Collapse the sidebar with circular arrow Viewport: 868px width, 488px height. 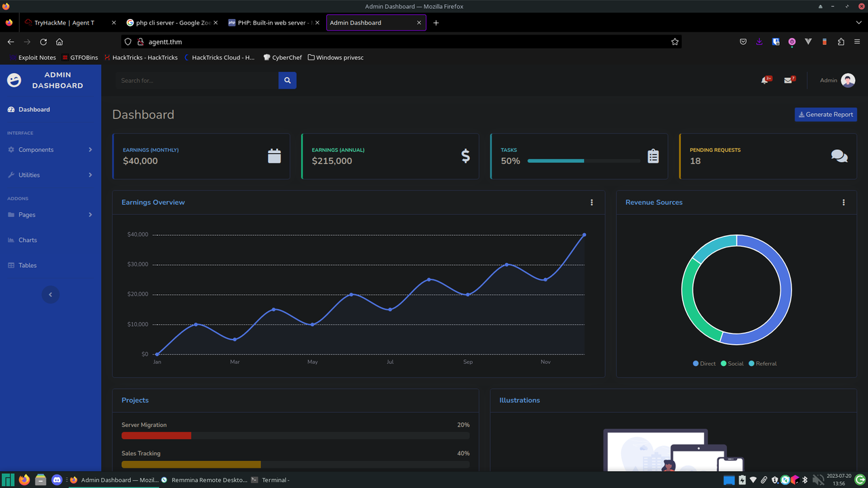[x=50, y=294]
